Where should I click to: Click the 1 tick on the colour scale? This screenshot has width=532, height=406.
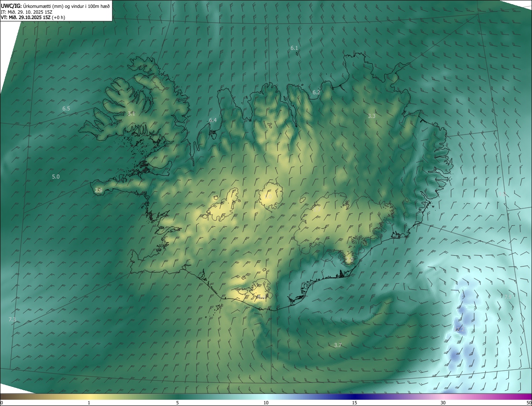(x=89, y=403)
